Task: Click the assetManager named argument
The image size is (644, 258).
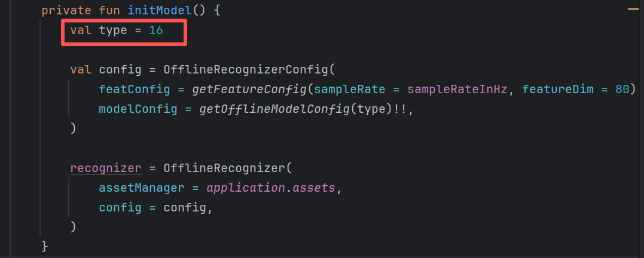Action: [x=142, y=188]
